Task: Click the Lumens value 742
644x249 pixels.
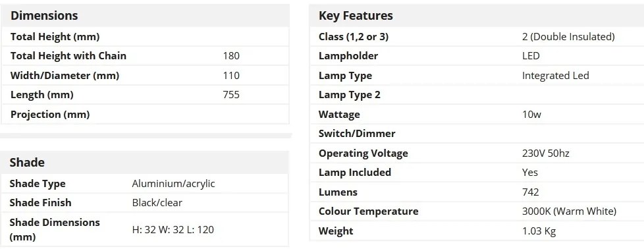Action: pyautogui.click(x=530, y=192)
